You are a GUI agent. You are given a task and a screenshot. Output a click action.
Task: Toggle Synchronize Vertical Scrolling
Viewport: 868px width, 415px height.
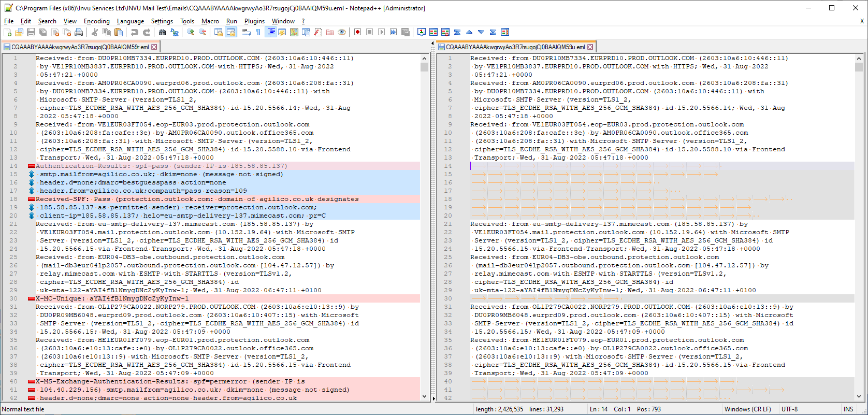pos(219,32)
